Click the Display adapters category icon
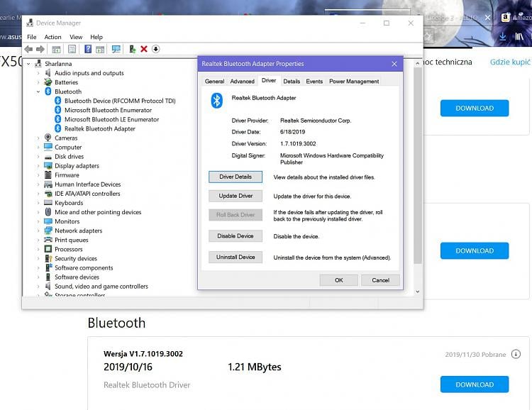This screenshot has width=532, height=410. pos(48,165)
